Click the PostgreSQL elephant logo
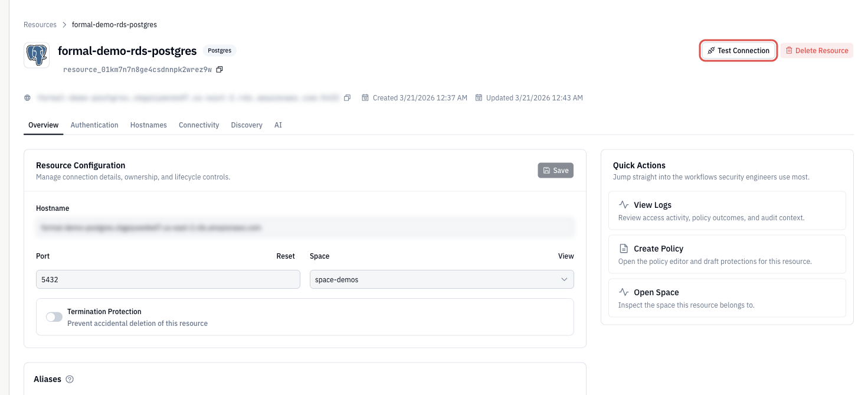The height and width of the screenshot is (395, 868). [37, 56]
